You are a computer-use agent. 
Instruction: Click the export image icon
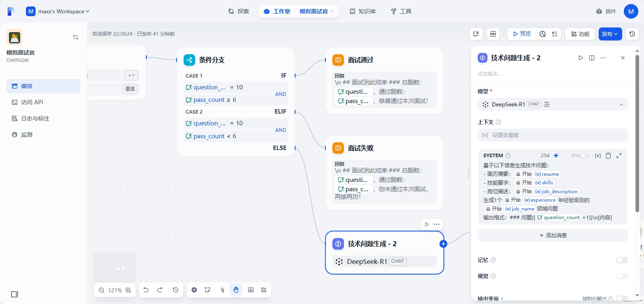251,290
